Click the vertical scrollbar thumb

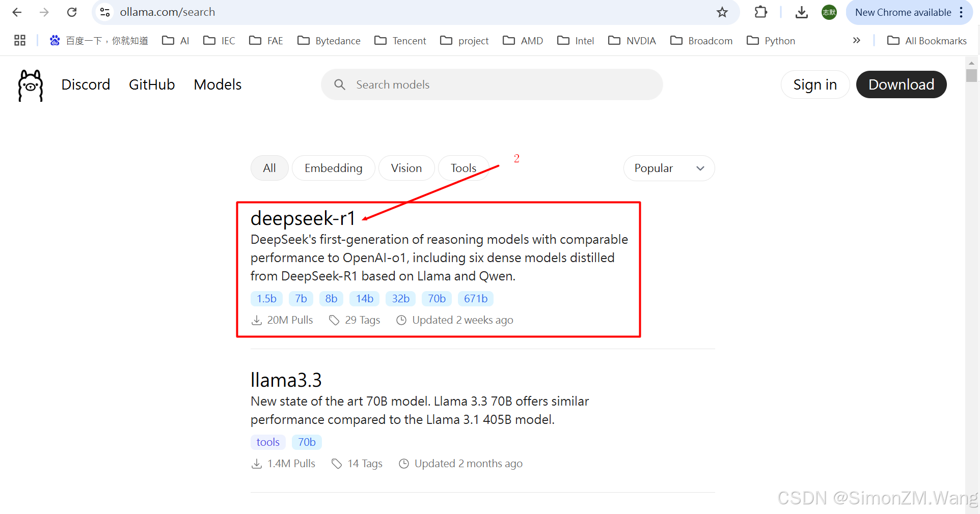click(x=971, y=75)
